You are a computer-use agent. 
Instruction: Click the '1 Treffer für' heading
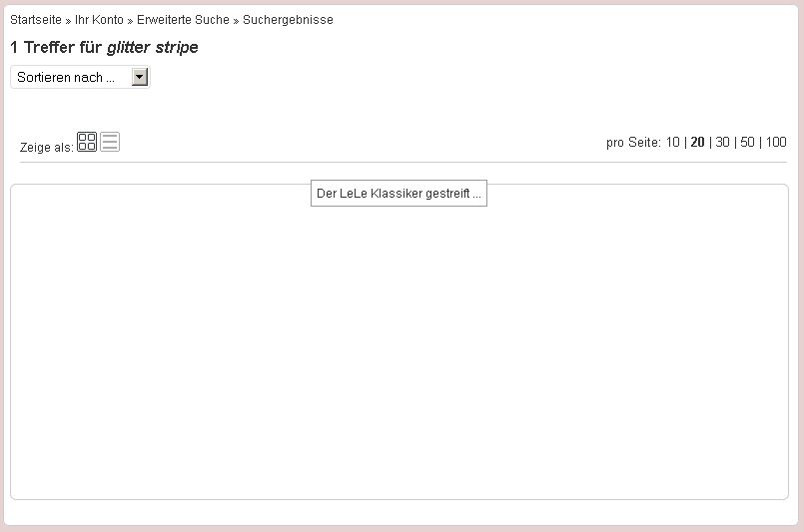pos(57,48)
